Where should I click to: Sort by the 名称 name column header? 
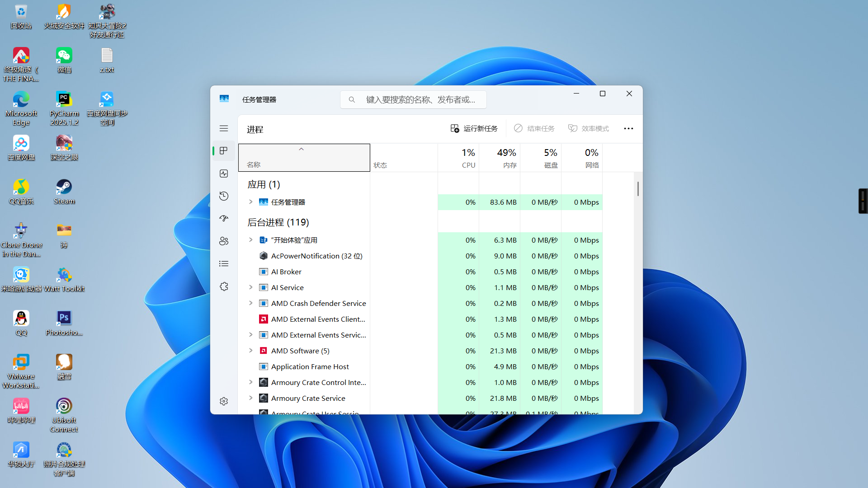304,159
